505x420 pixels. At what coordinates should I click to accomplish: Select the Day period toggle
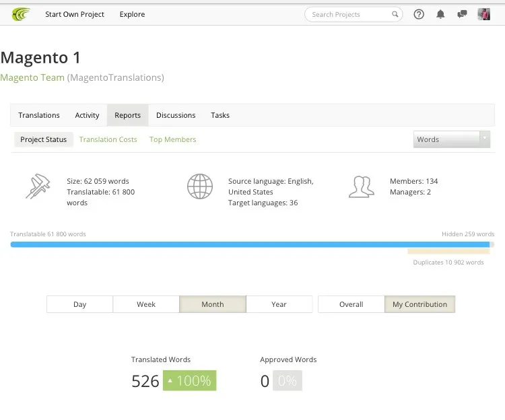(x=79, y=304)
